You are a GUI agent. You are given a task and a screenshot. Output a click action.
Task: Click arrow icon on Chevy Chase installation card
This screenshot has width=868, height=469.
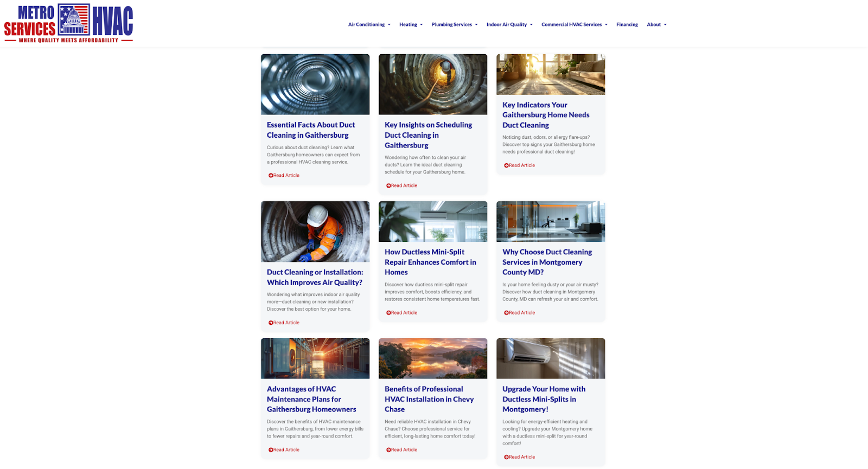388,450
